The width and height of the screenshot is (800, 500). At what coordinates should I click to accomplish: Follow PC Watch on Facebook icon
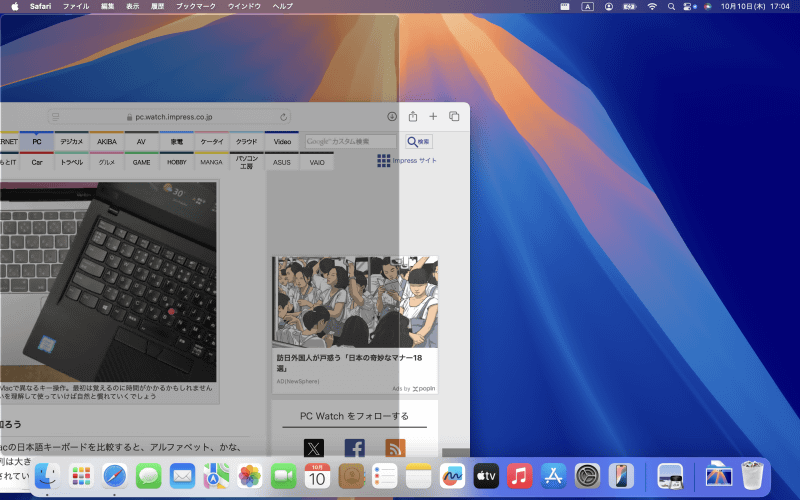point(355,448)
